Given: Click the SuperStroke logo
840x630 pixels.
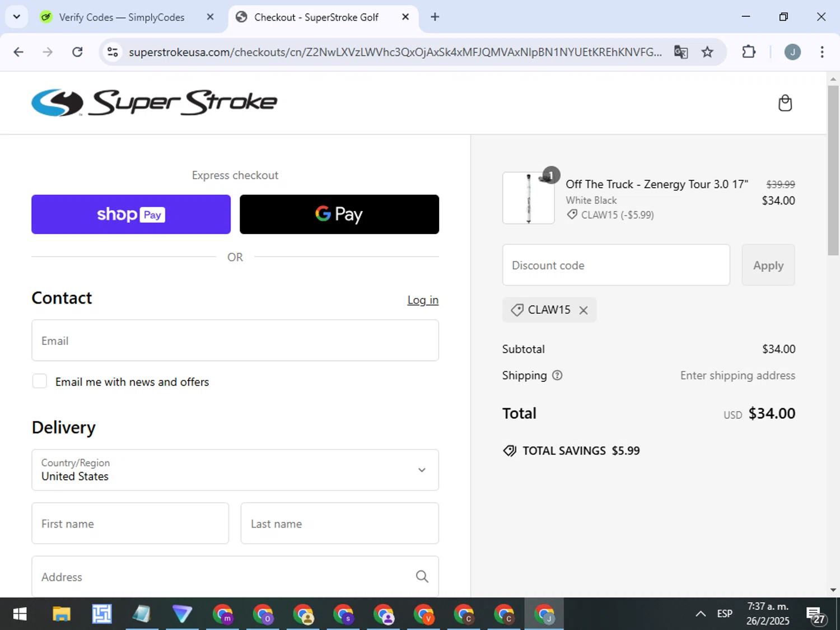Looking at the screenshot, I should click(155, 102).
